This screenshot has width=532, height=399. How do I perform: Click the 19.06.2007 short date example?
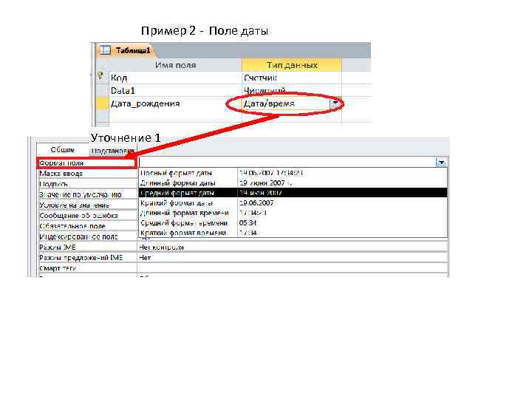(256, 203)
